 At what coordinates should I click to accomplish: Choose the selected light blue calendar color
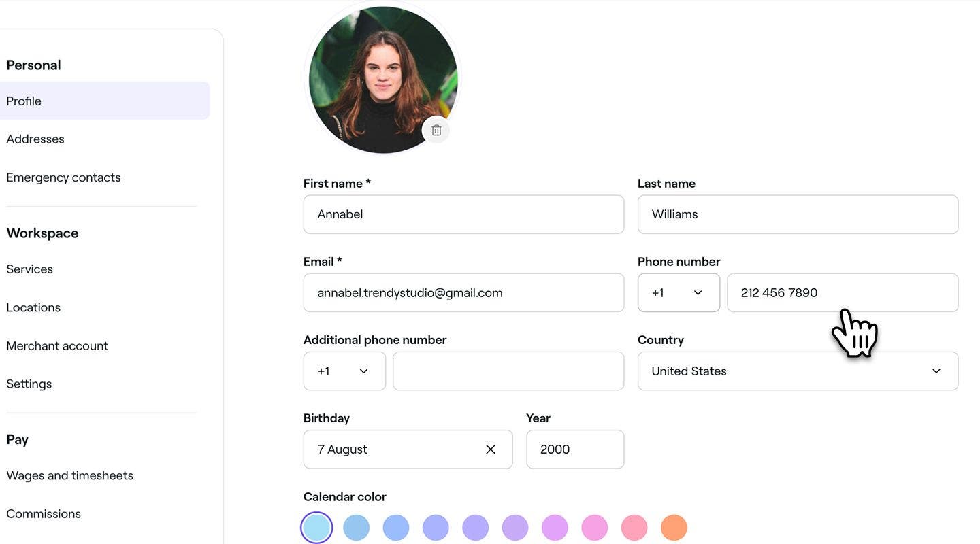316,528
